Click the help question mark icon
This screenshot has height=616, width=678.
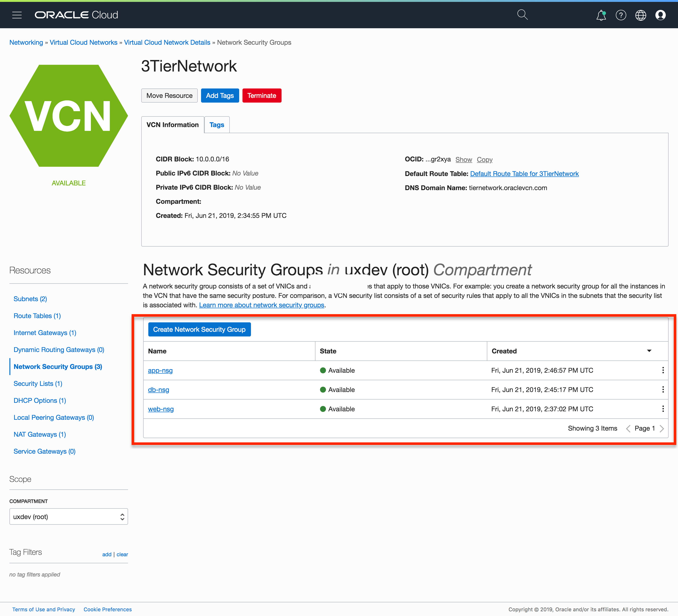[x=621, y=15]
